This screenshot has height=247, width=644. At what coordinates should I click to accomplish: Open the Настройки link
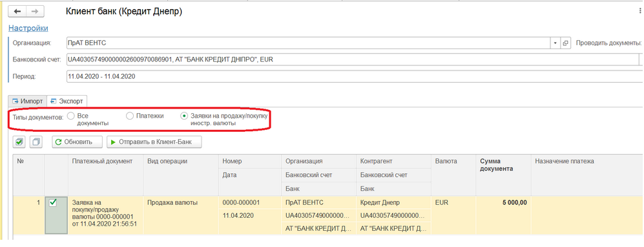(x=28, y=28)
